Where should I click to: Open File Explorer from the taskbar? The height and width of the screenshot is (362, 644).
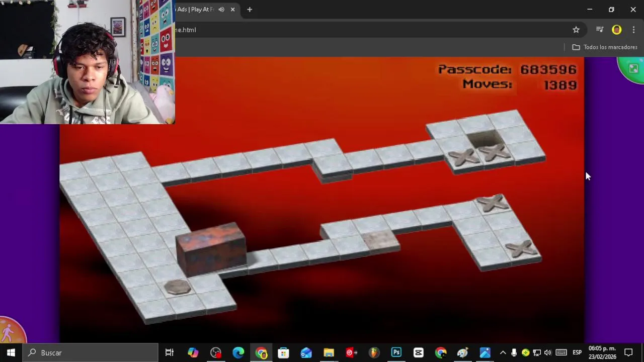pos(329,353)
